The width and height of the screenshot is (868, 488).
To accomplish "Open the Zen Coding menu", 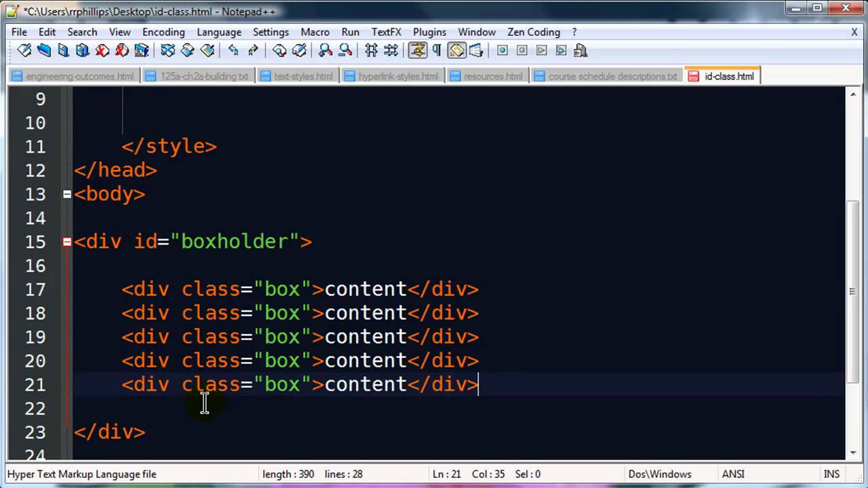I will pyautogui.click(x=533, y=32).
